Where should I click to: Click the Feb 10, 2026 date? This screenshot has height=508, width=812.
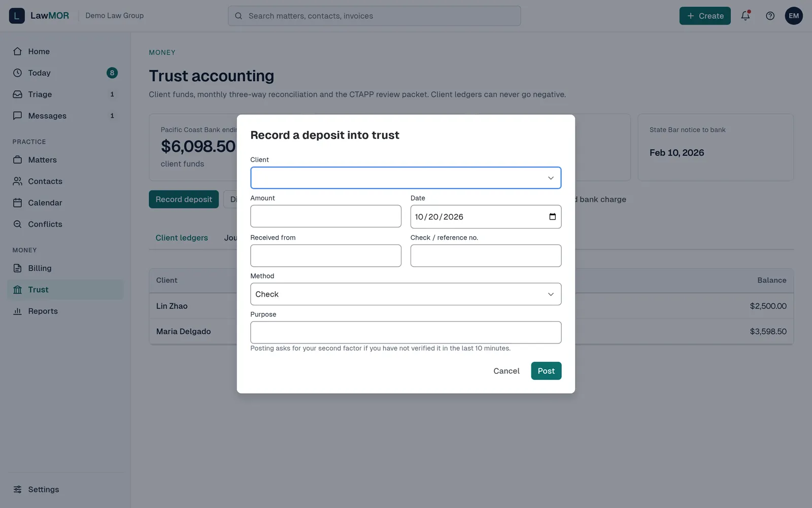click(x=676, y=152)
